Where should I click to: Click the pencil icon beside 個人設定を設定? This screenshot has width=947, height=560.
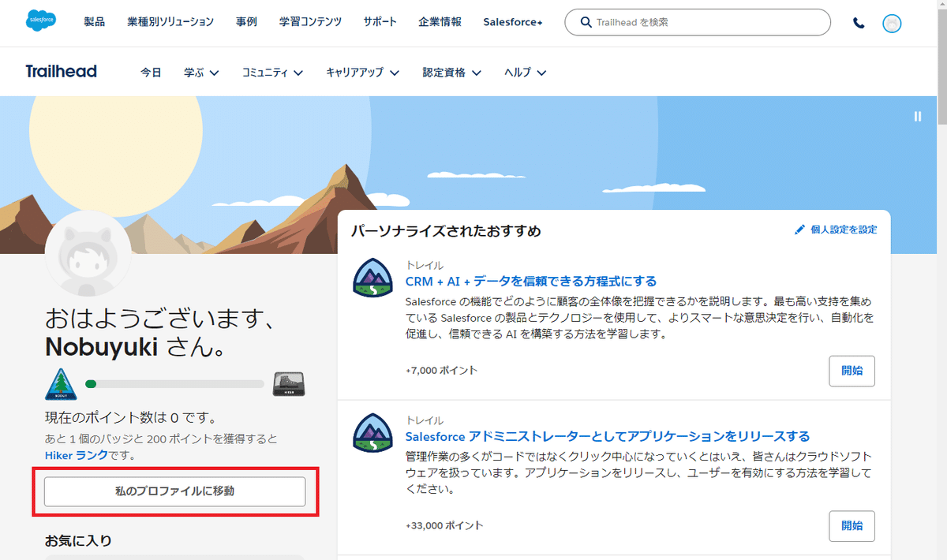coord(799,230)
